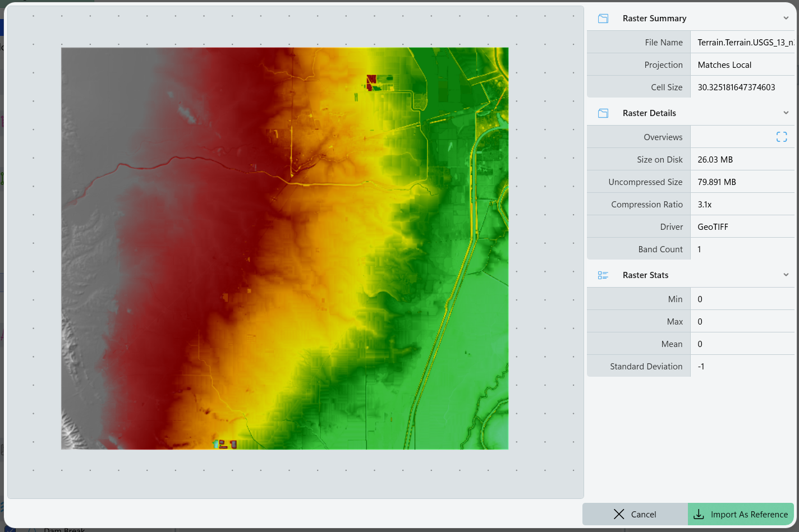
Task: Select the File Name value field
Action: 745,43
